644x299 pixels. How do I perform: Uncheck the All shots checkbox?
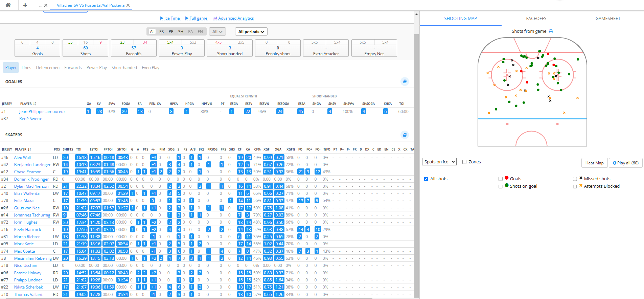point(426,179)
